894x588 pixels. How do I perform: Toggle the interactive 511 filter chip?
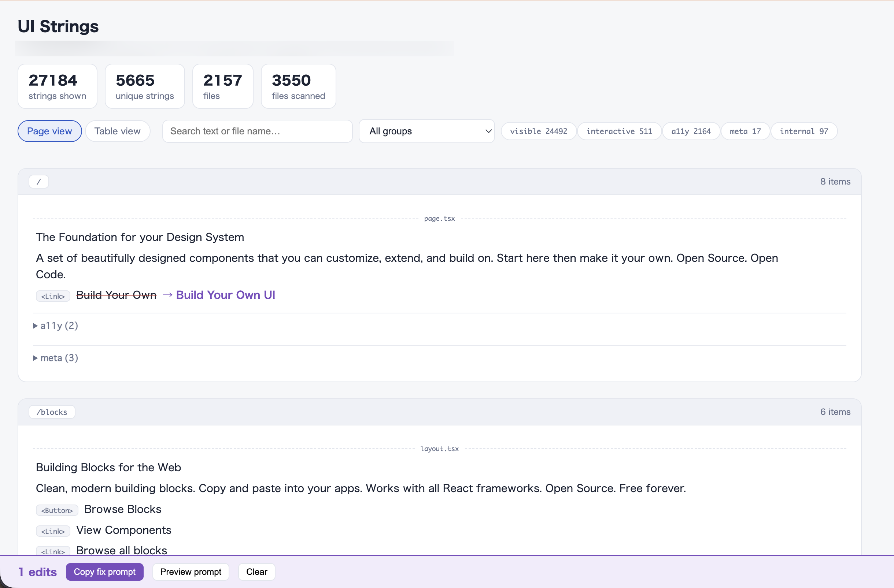(619, 131)
